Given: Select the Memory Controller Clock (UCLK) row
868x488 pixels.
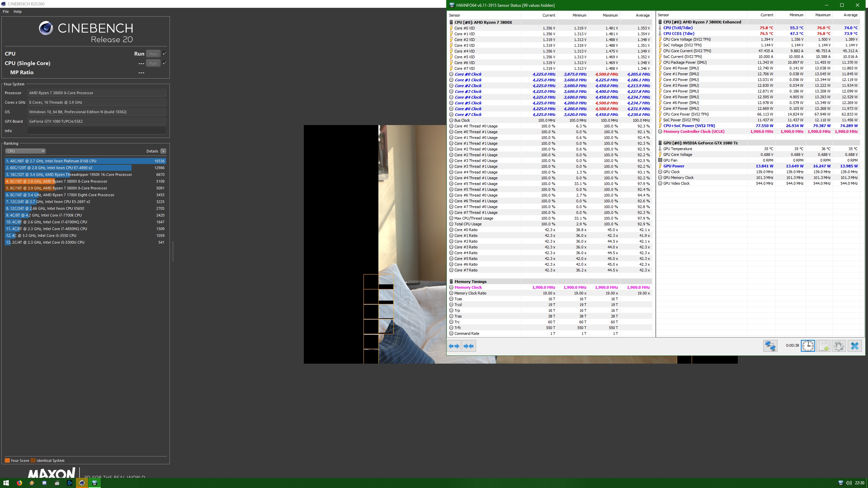Looking at the screenshot, I should click(758, 131).
